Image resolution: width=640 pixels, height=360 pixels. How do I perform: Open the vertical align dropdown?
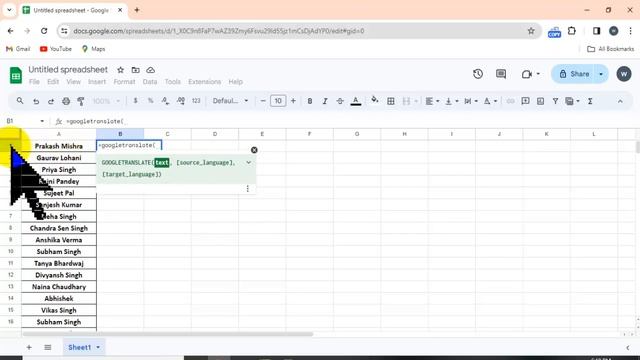pyautogui.click(x=451, y=101)
